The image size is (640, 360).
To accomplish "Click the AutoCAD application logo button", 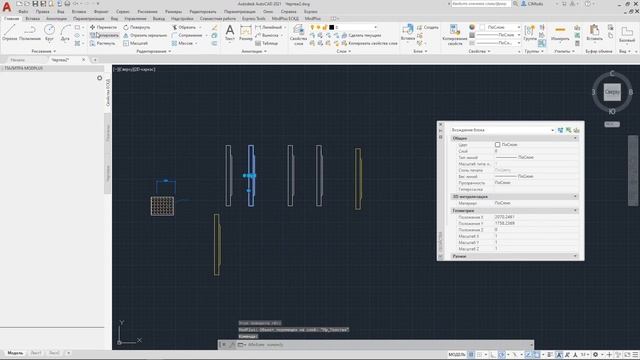I will click(7, 7).
